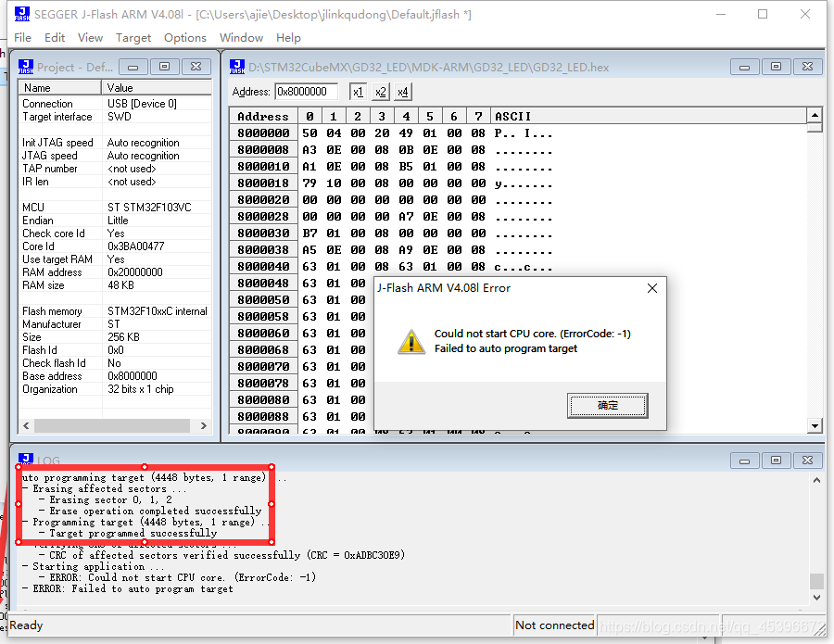
Task: Click hex address row 8000040
Action: click(263, 267)
